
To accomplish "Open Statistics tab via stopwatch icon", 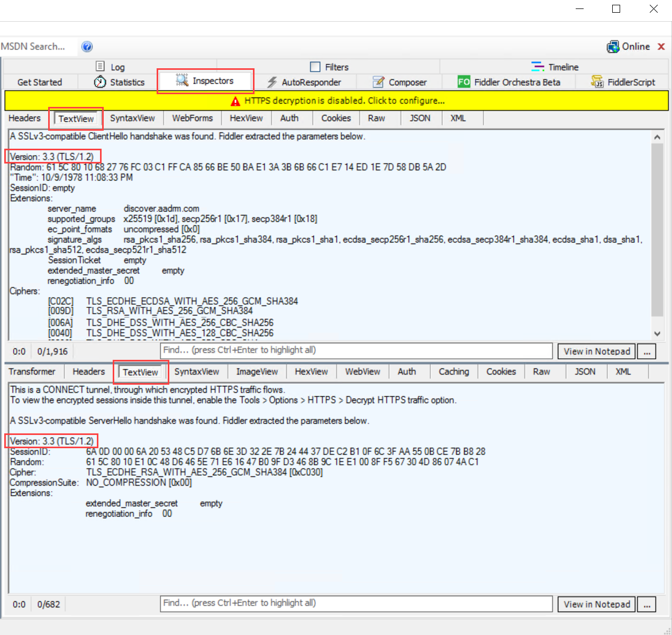I will [x=99, y=82].
